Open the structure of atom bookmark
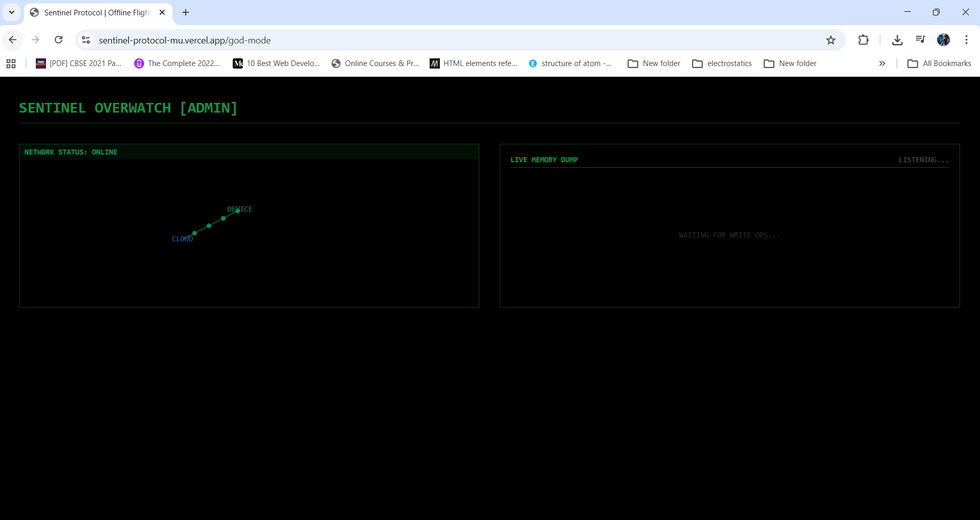The width and height of the screenshot is (980, 520). click(570, 63)
